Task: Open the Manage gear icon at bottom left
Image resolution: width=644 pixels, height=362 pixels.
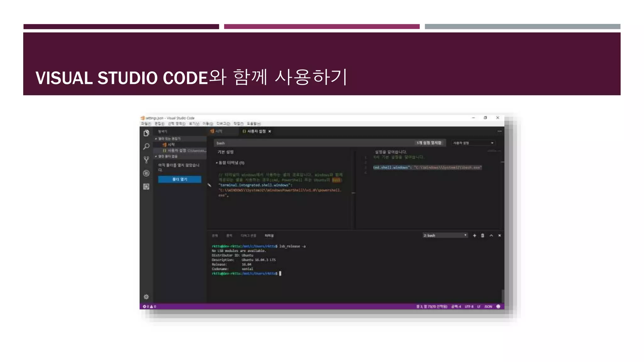Action: 146,297
